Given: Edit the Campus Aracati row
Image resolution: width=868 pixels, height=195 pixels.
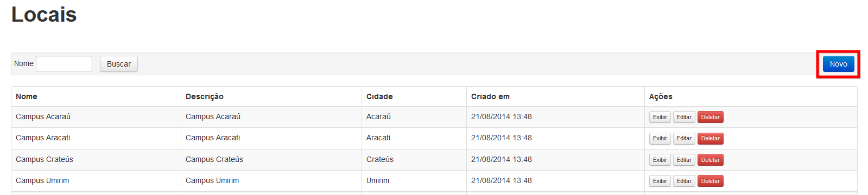Looking at the screenshot, I should point(684,139).
